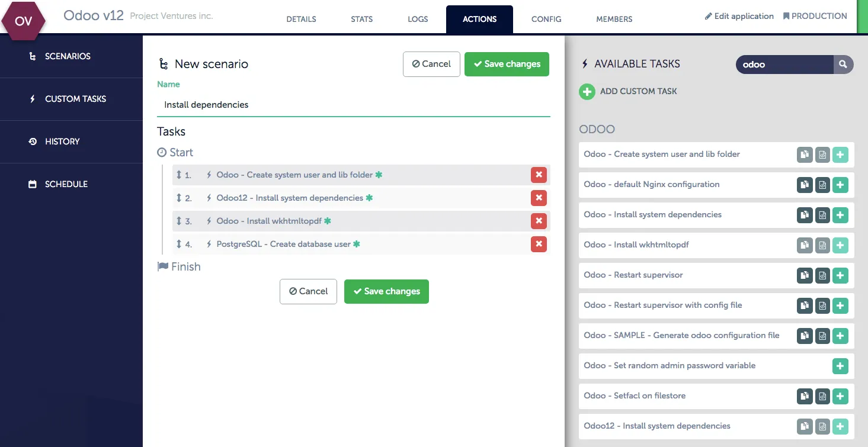Copy the 'Odoo - Restart supervisor' task
The height and width of the screenshot is (447, 868).
[x=804, y=275]
